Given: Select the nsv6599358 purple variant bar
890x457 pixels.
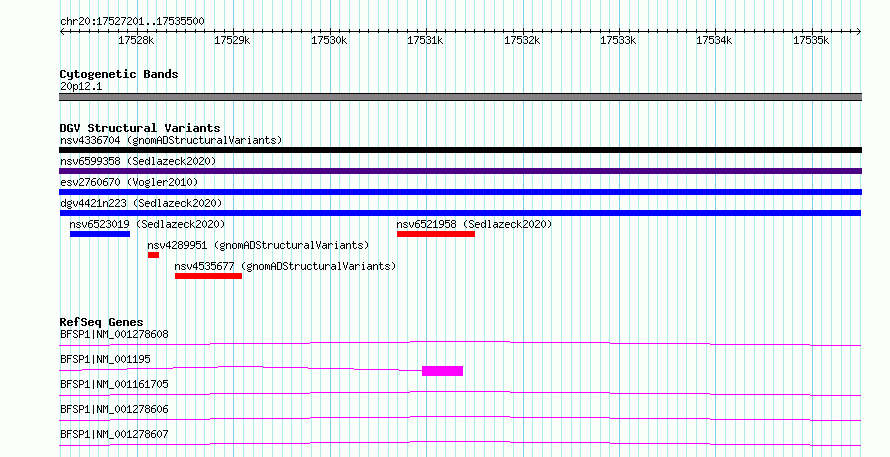Looking at the screenshot, I should (x=460, y=171).
